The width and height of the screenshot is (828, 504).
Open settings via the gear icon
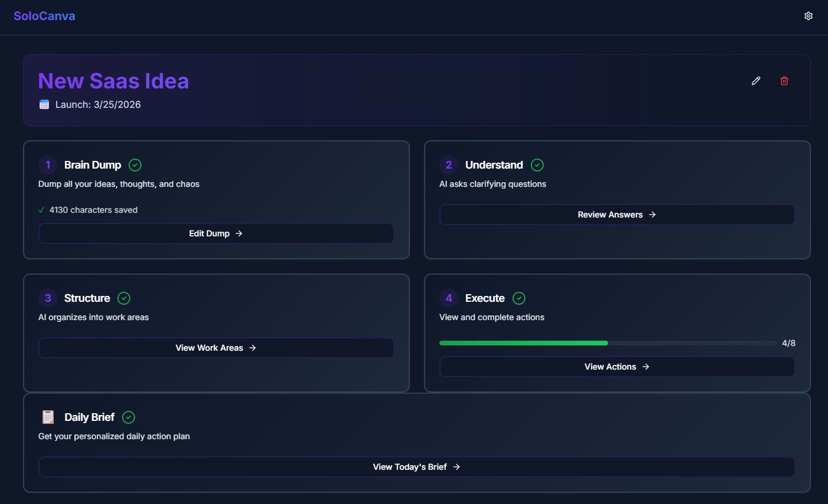point(808,16)
